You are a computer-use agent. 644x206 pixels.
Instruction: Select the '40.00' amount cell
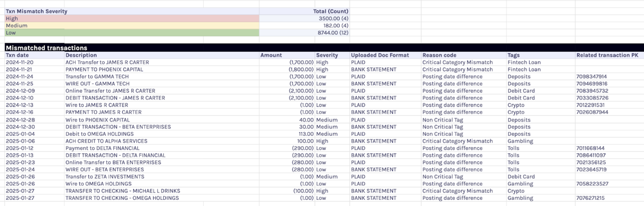coord(287,120)
